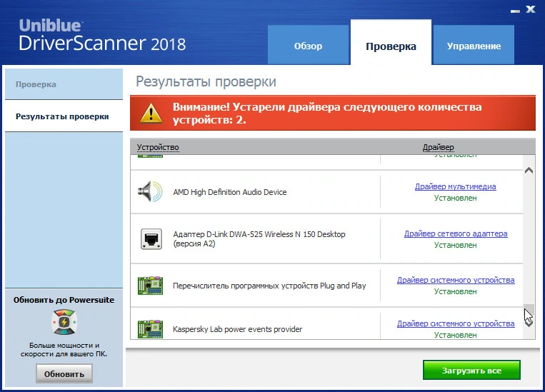Click Больше мощности и скорости promo text
Viewport: 545px width, 392px height.
64,350
